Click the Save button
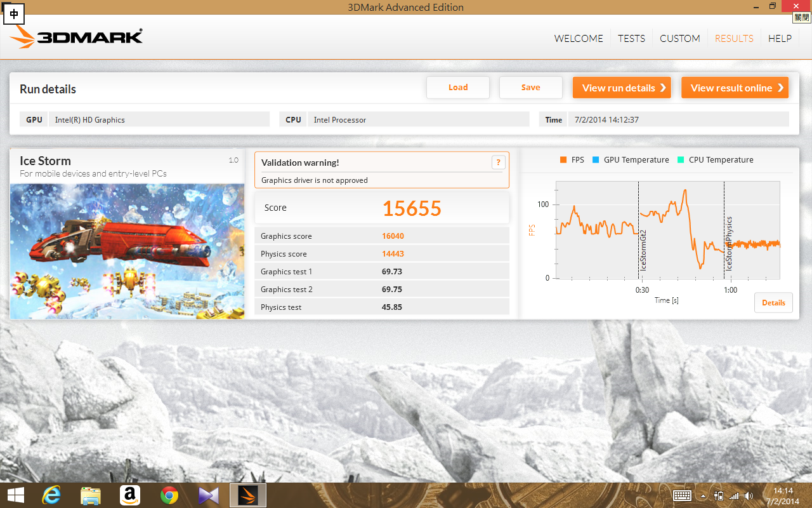Screen dimensions: 812x508 click(531, 88)
